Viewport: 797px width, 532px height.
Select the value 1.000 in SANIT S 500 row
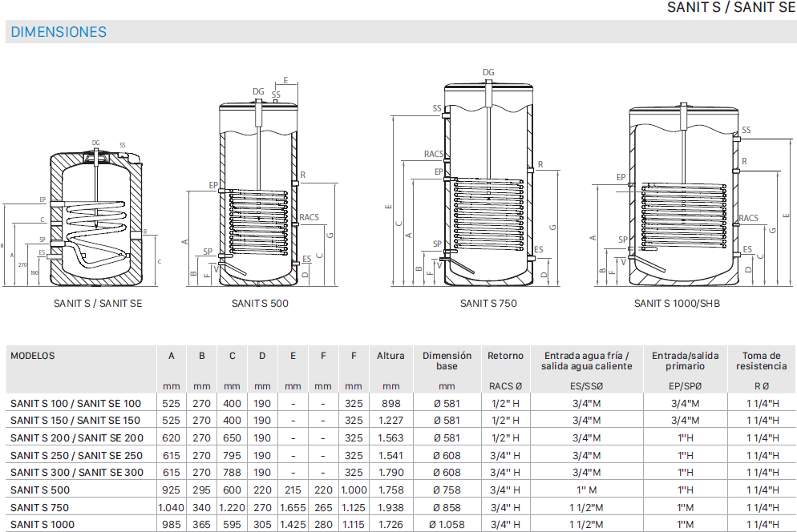(x=354, y=490)
